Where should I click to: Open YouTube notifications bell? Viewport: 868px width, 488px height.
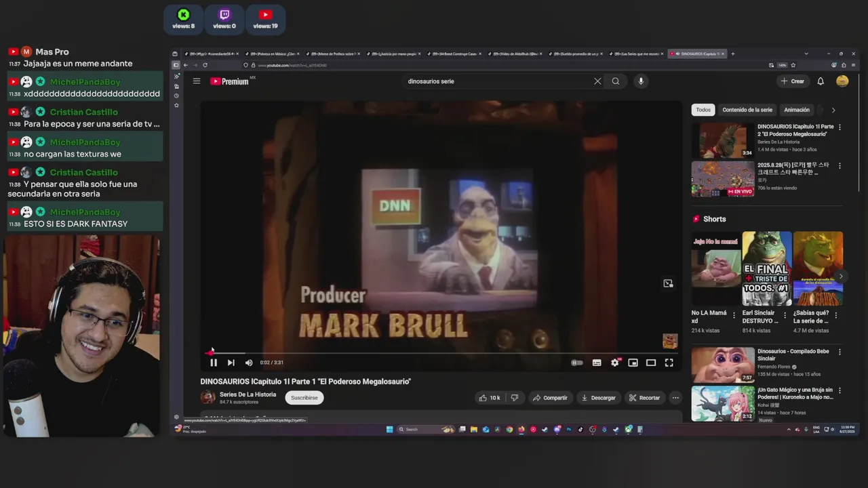[821, 81]
